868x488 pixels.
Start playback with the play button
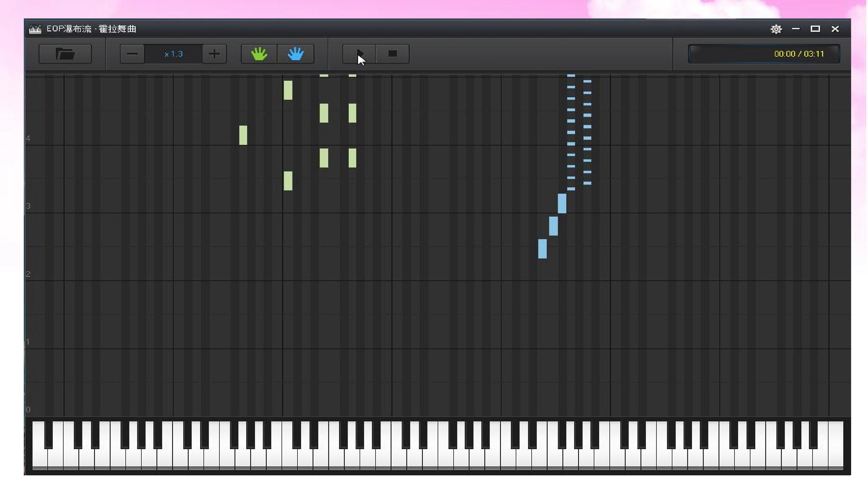point(359,54)
